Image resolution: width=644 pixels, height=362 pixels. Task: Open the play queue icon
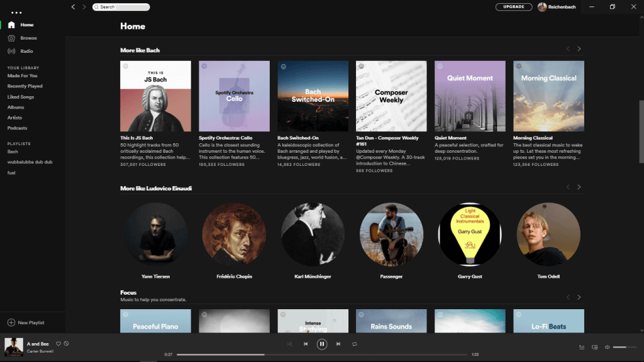click(582, 347)
